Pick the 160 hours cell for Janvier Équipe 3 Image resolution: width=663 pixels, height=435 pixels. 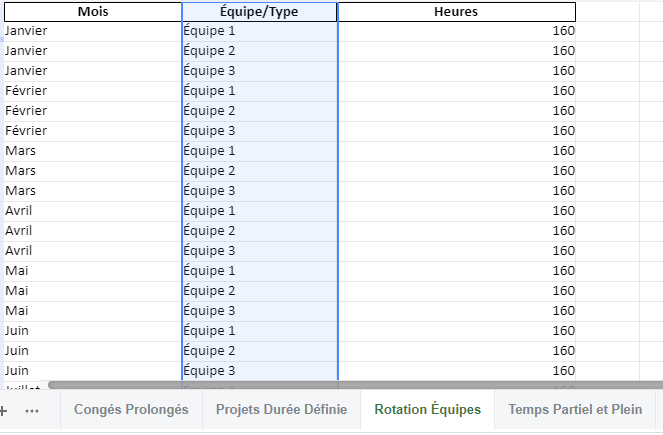pos(457,71)
